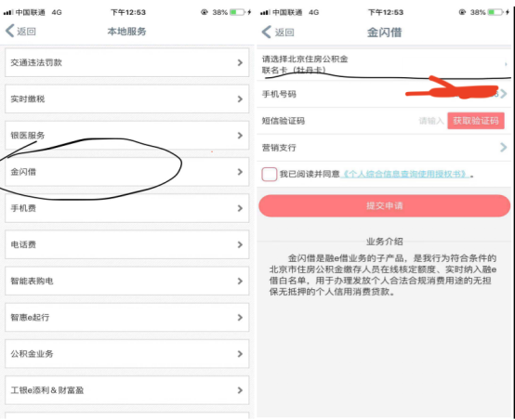Tap back arrow on 本地服务 screen

pyautogui.click(x=10, y=32)
